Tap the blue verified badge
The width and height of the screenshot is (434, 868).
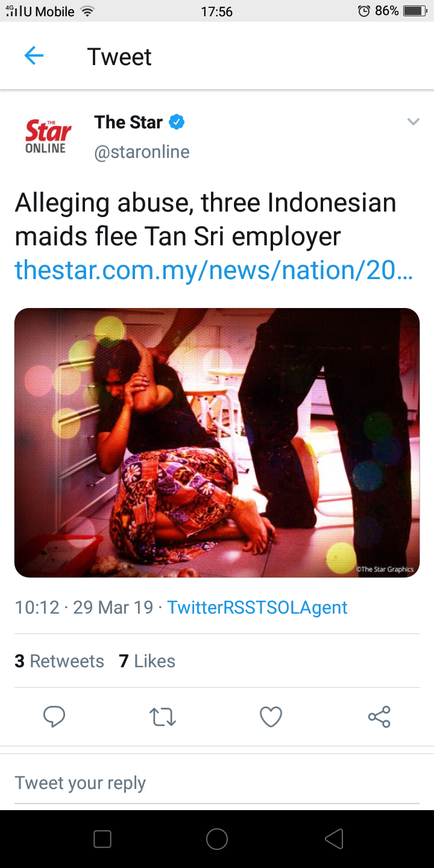tap(177, 122)
